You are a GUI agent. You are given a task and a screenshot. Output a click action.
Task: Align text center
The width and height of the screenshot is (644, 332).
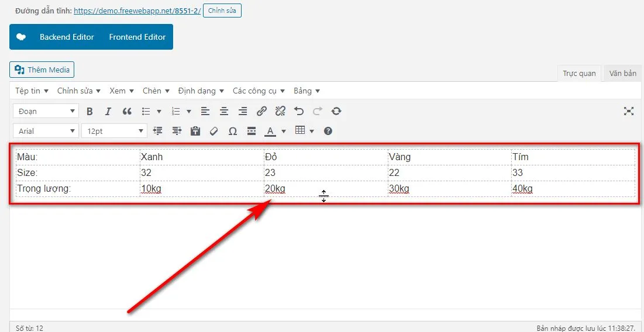tap(224, 111)
